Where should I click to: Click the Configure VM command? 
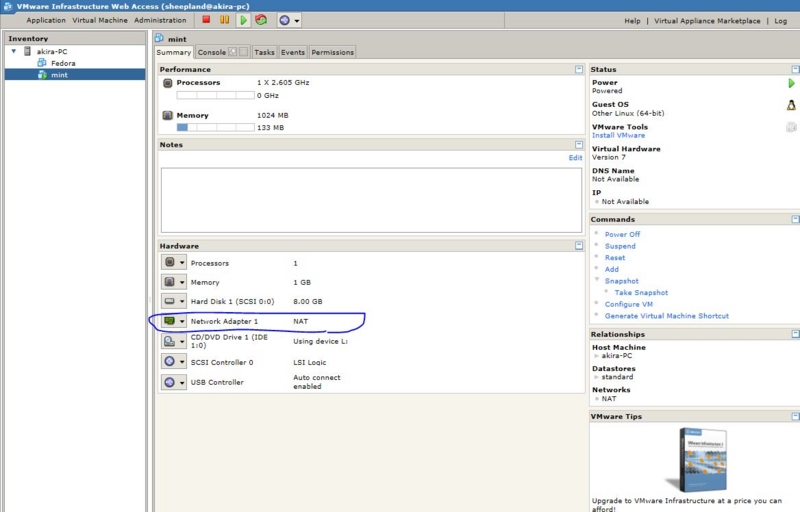(629, 304)
